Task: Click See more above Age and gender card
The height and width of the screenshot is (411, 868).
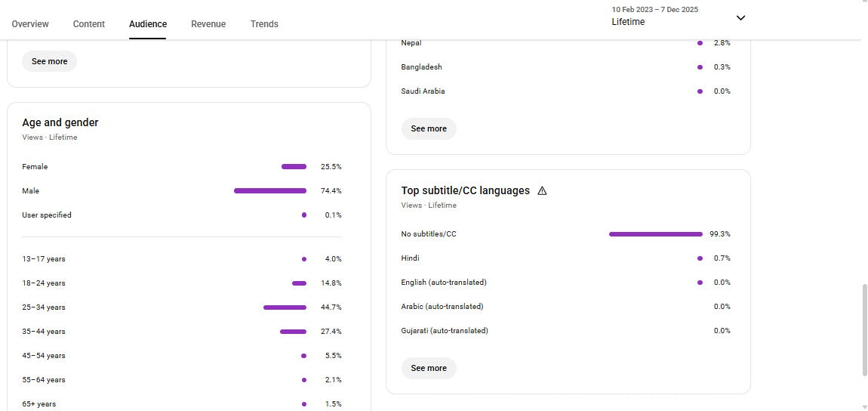Action: pos(50,61)
